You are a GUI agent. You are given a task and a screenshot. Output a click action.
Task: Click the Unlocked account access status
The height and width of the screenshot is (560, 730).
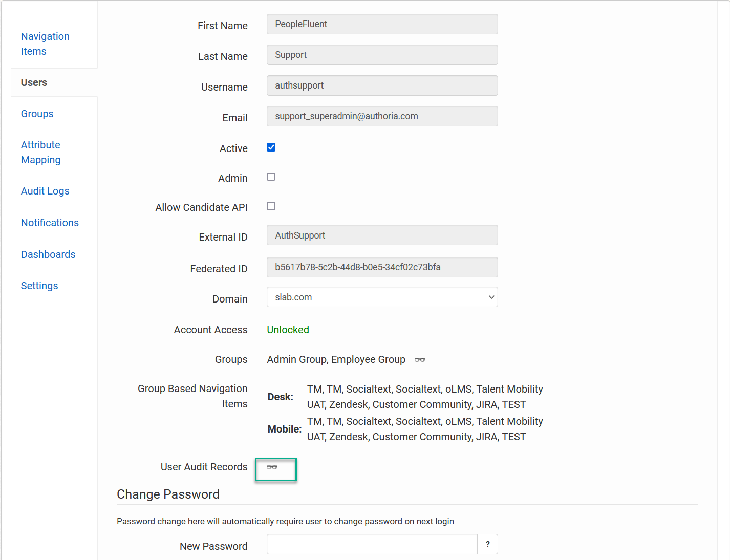pos(288,330)
